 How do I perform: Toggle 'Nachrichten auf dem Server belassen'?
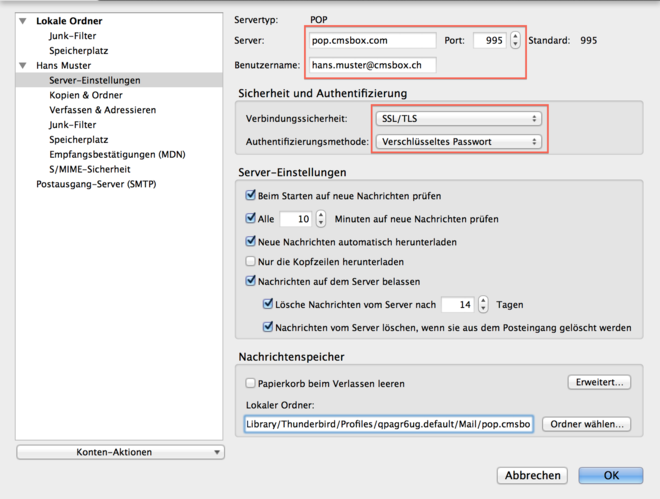[251, 282]
